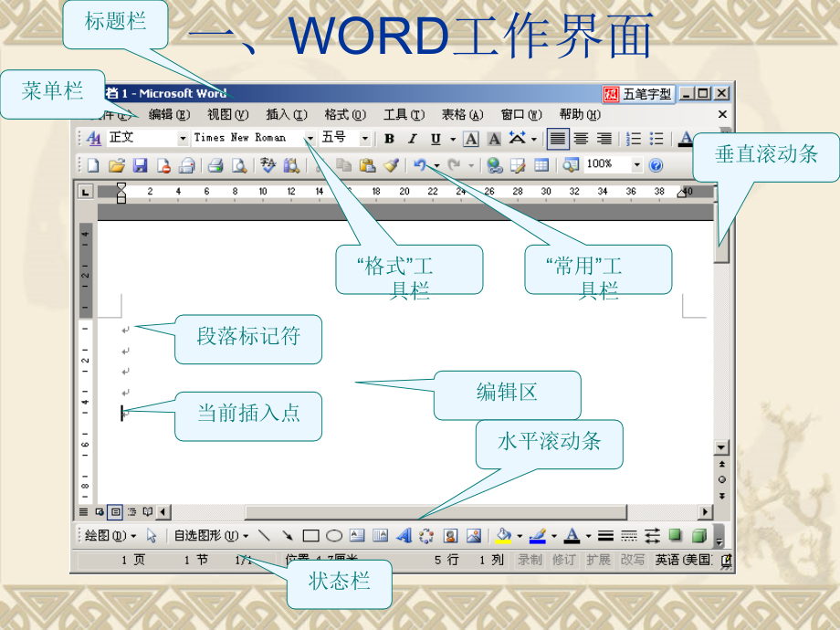840x630 pixels.
Task: Open Word Help question mark icon
Action: pos(656,165)
